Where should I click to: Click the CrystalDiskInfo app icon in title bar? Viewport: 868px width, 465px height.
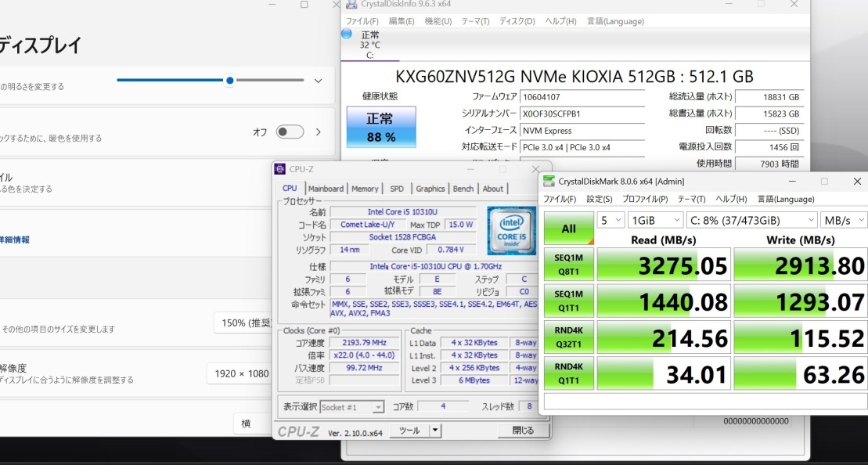351,4
